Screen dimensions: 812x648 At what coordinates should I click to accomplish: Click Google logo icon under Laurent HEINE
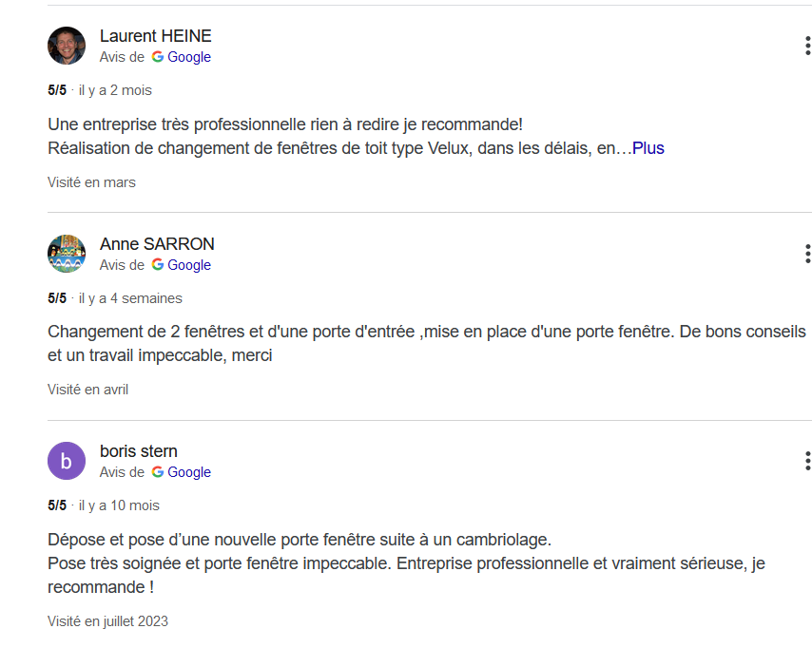pyautogui.click(x=157, y=57)
